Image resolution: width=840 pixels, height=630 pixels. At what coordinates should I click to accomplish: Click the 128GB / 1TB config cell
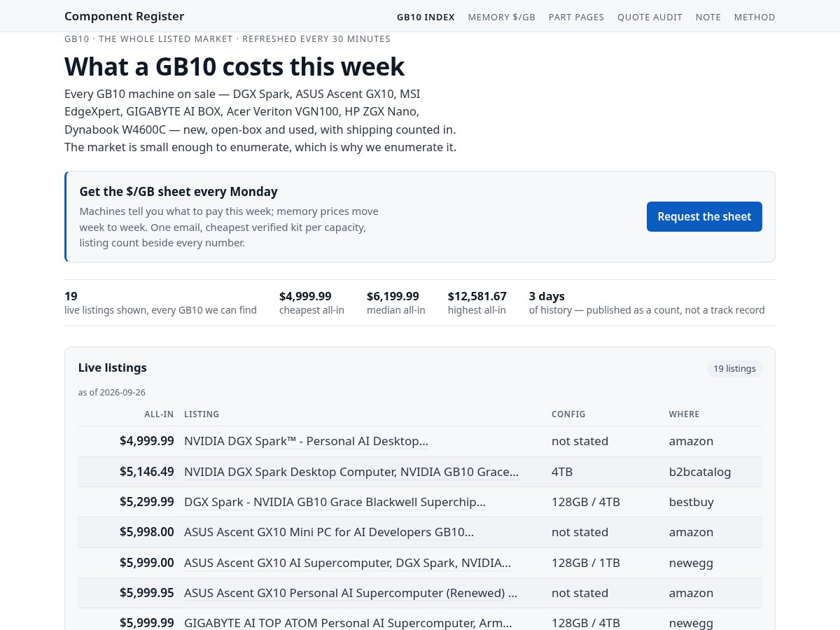click(586, 563)
